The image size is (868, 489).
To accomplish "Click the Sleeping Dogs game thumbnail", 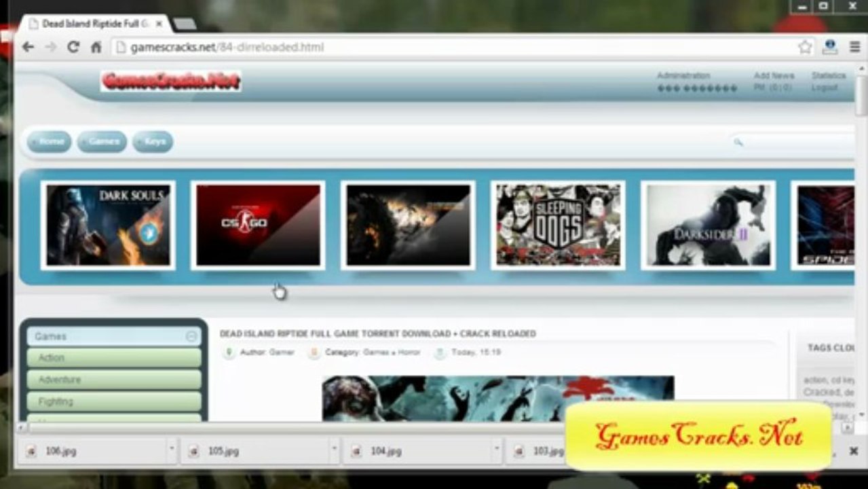I will pyautogui.click(x=558, y=225).
